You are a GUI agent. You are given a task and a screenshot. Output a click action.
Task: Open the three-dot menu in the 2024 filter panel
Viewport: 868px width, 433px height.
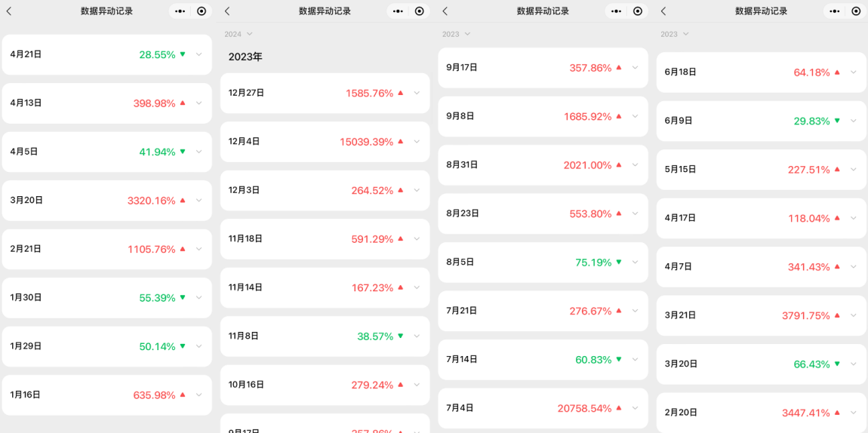398,11
